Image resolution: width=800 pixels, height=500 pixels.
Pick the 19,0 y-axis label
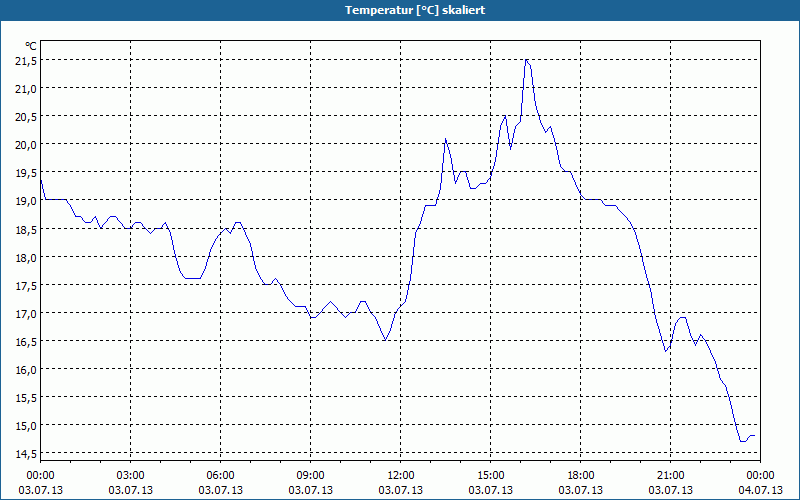(26, 201)
